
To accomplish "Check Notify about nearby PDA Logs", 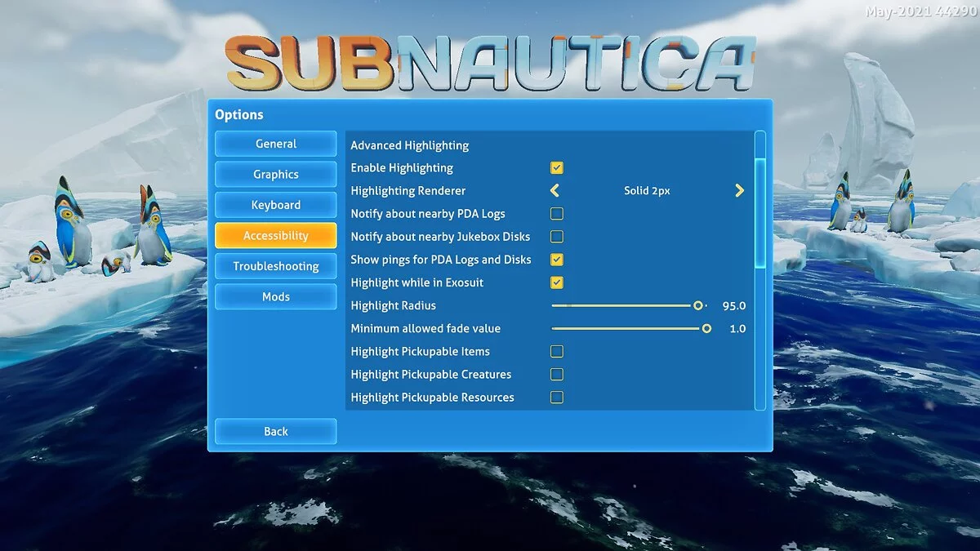I will [x=556, y=213].
